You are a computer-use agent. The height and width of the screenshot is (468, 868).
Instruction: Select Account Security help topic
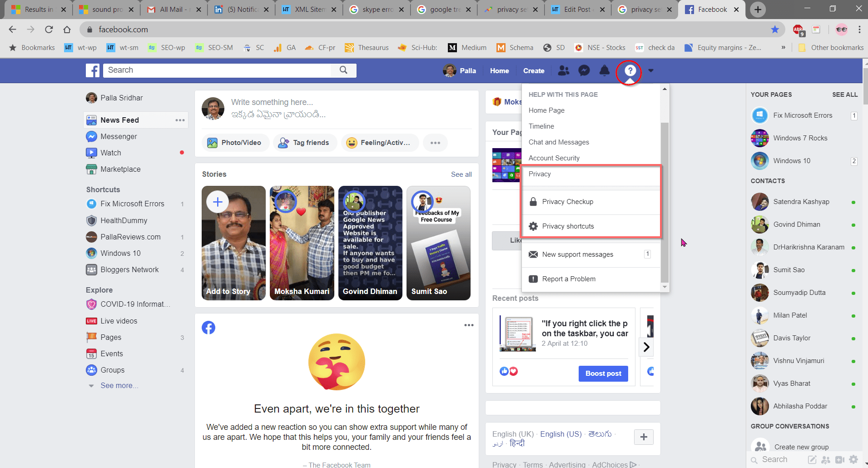[x=554, y=158]
